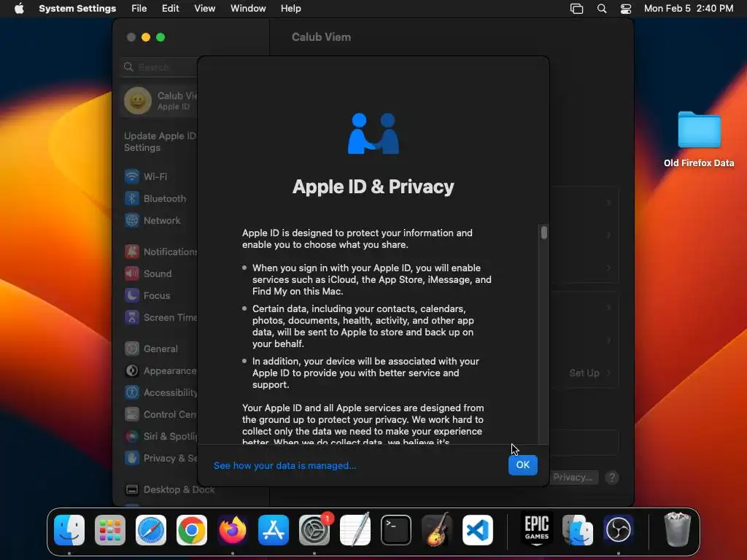Open GarageBand from the Dock
This screenshot has width=747, height=560.
[x=437, y=530]
